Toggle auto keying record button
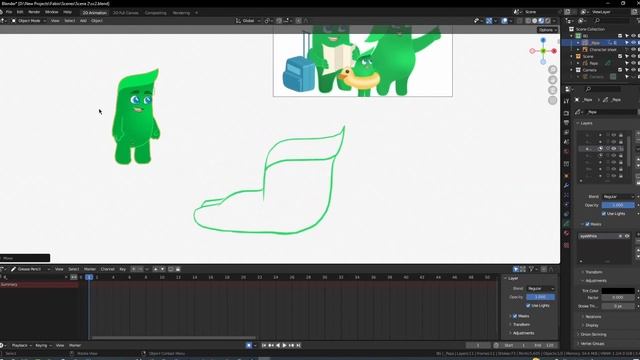This screenshot has height=360, width=640. pos(249,345)
